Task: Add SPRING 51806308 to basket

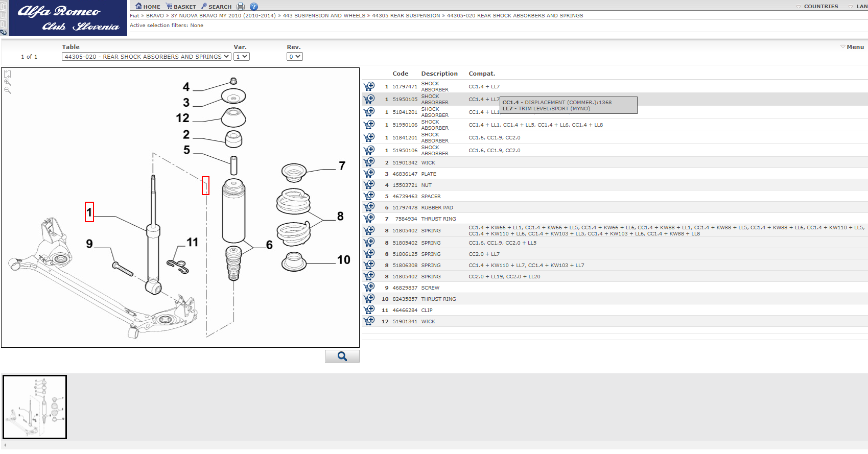Action: pyautogui.click(x=369, y=265)
